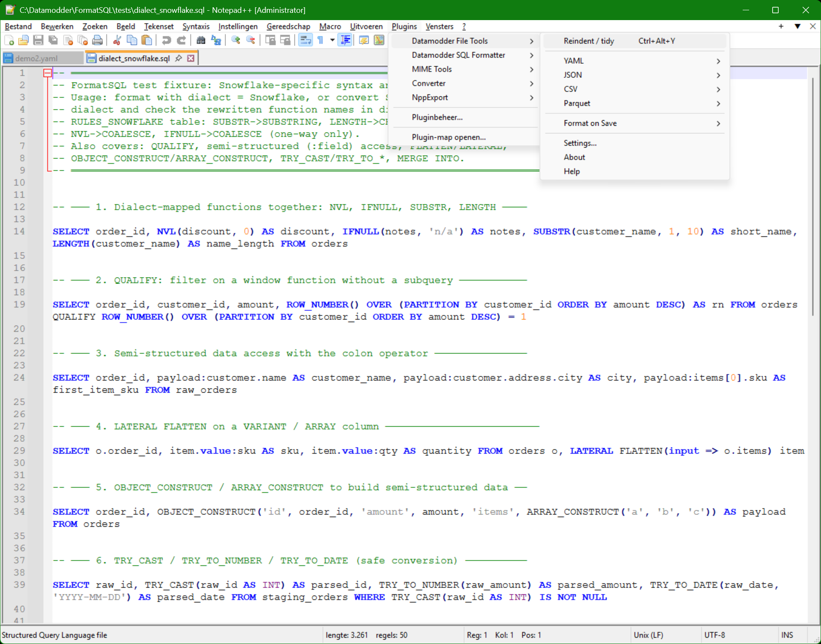The width and height of the screenshot is (821, 644).
Task: Open Settings... in File Tools submenu
Action: 634,143
